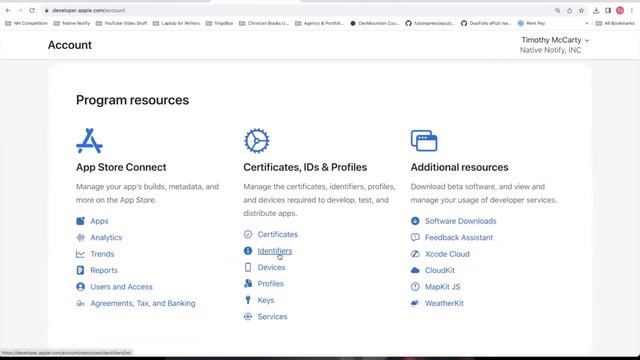Click the Account page heading

coord(70,45)
